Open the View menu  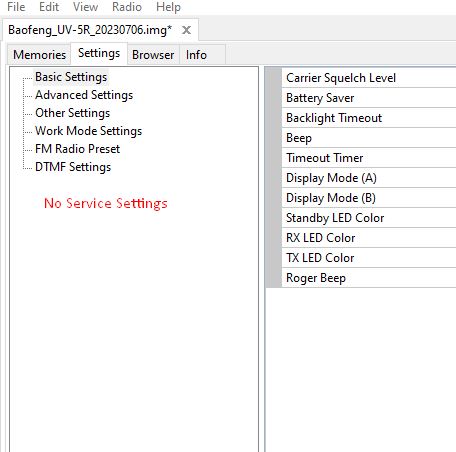coord(85,7)
